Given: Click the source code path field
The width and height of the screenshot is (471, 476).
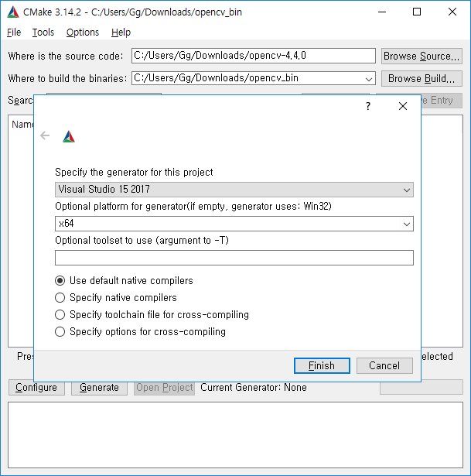Looking at the screenshot, I should click(254, 56).
